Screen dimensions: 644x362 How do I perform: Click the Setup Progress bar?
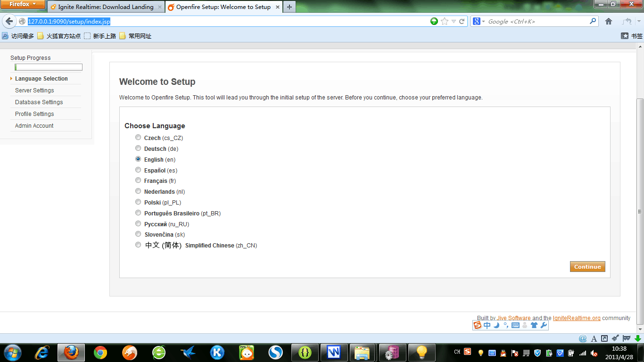coord(49,67)
